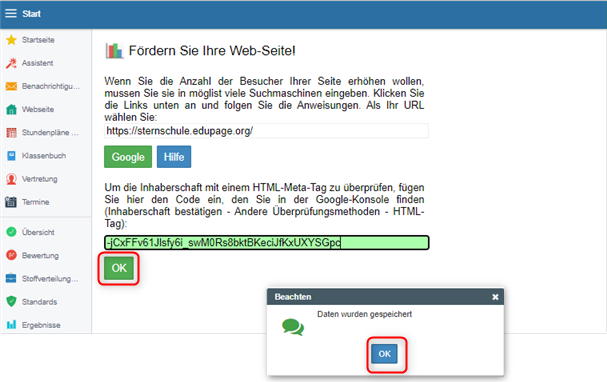Screen dimensions: 607x382
Task: Click the Stundenpläne grid icon
Action: pos(12,133)
